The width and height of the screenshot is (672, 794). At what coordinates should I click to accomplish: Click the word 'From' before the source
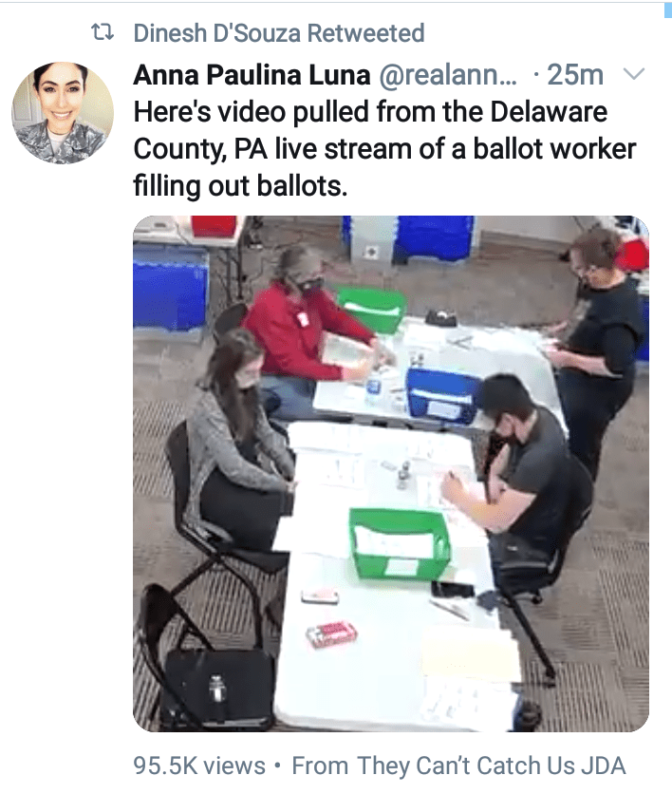[320, 766]
